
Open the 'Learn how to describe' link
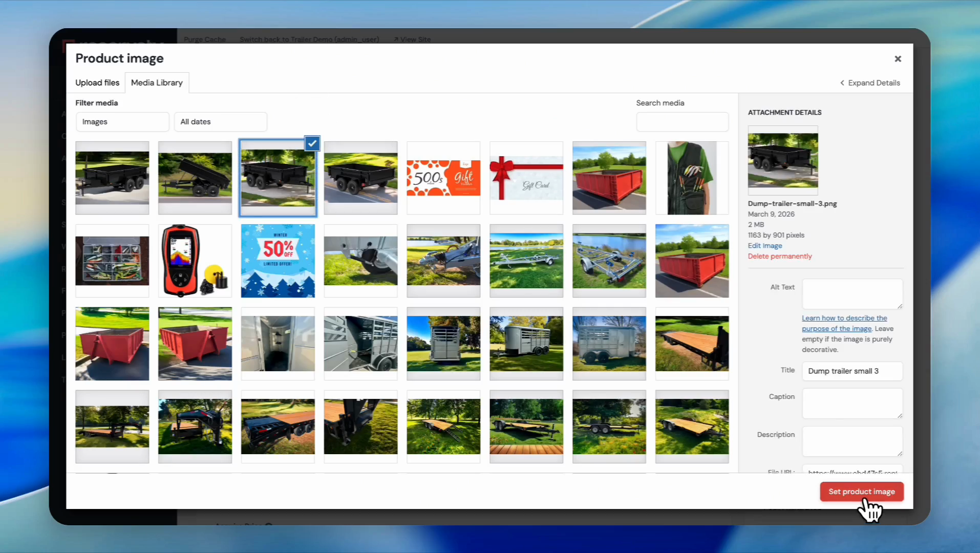tap(844, 323)
